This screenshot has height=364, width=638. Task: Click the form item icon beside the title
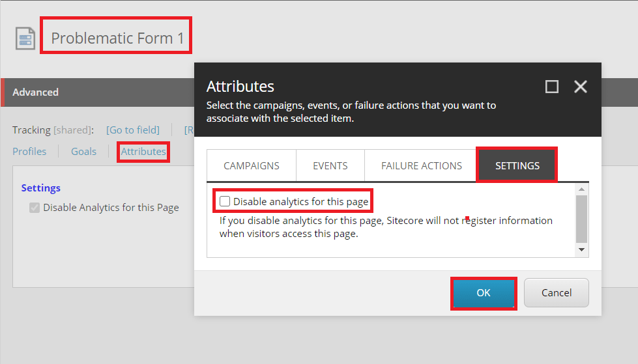pyautogui.click(x=25, y=38)
